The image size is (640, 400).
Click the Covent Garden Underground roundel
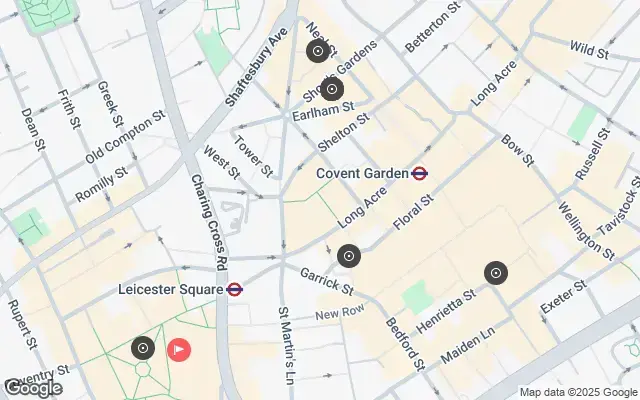pyautogui.click(x=420, y=173)
